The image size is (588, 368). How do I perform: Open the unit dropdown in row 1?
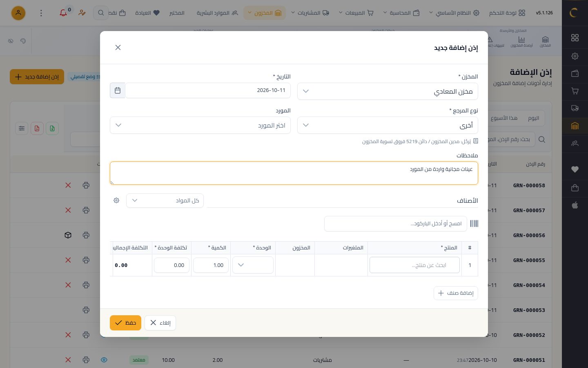pyautogui.click(x=253, y=265)
